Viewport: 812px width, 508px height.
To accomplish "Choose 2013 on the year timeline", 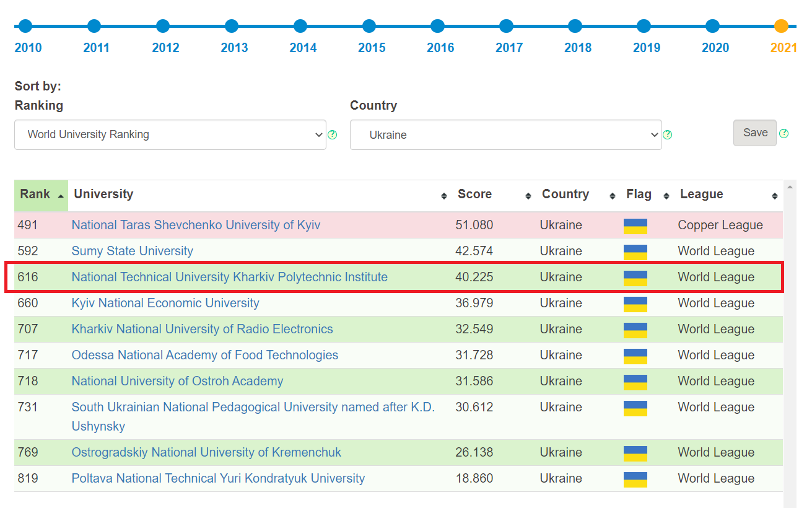I will [232, 26].
